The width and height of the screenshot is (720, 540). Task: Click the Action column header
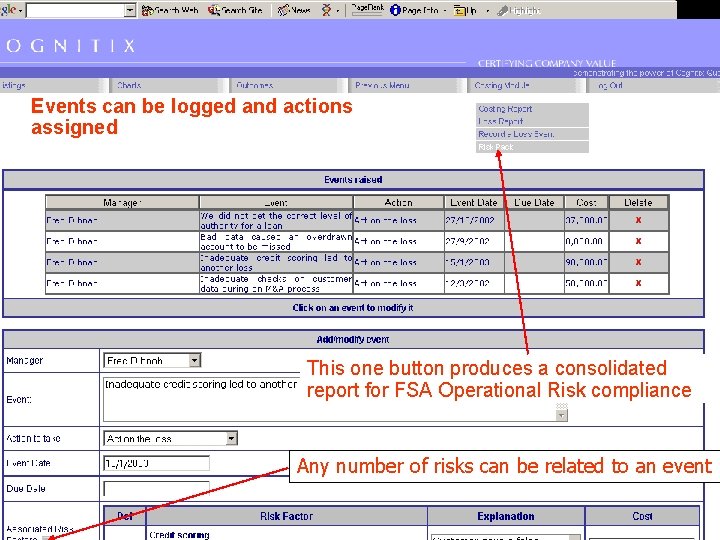[x=398, y=202]
